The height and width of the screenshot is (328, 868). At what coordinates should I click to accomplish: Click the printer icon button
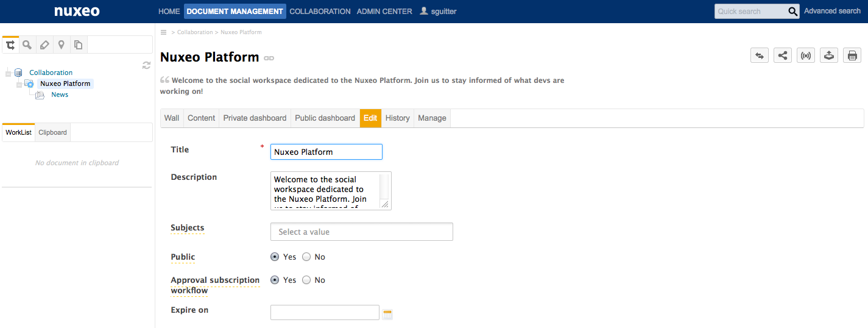click(852, 55)
